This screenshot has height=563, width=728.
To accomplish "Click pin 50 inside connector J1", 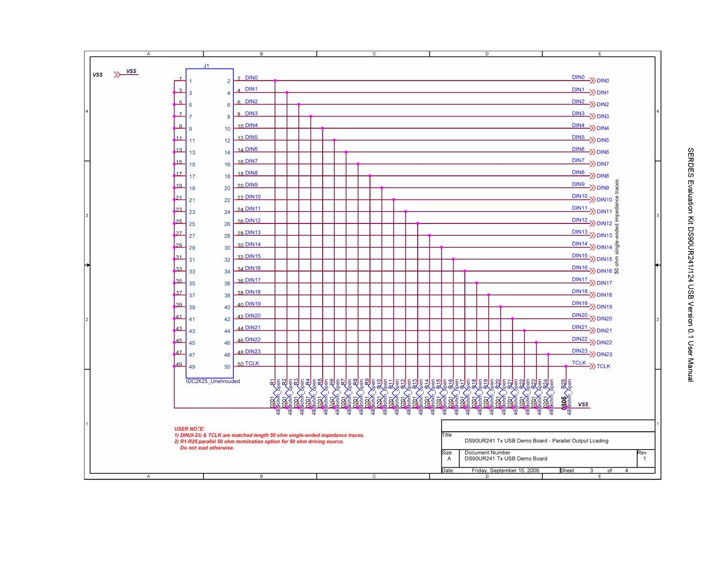I will 227,367.
